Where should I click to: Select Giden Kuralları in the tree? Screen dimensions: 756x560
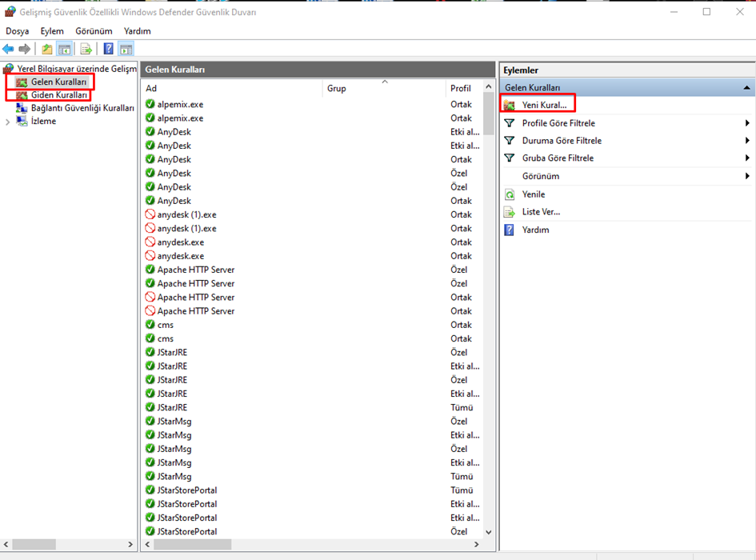(59, 95)
